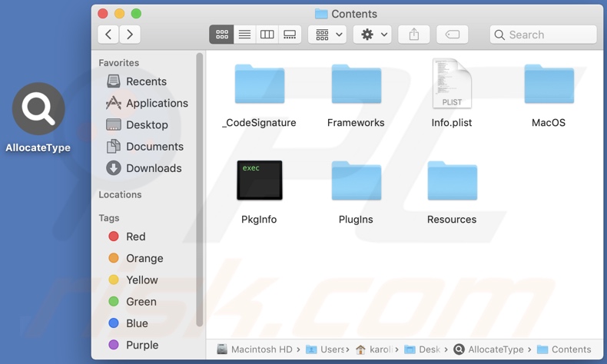Go to Applications in sidebar

pos(157,103)
